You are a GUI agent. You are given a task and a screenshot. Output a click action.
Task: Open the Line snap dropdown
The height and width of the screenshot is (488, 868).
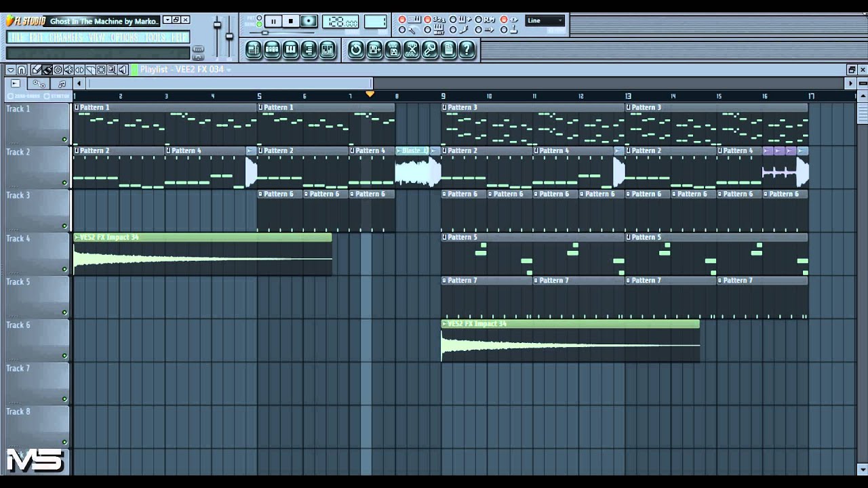coord(545,20)
